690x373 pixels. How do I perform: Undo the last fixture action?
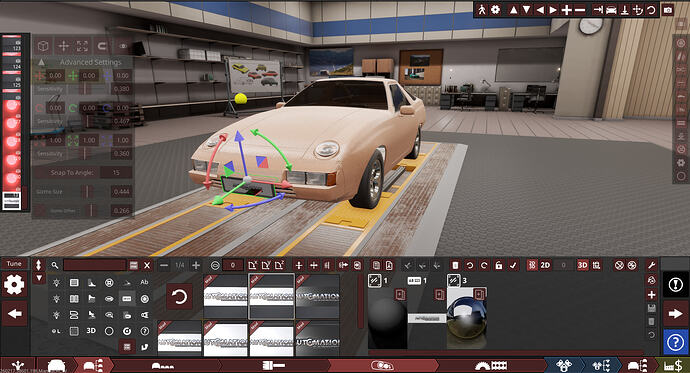[x=470, y=265]
